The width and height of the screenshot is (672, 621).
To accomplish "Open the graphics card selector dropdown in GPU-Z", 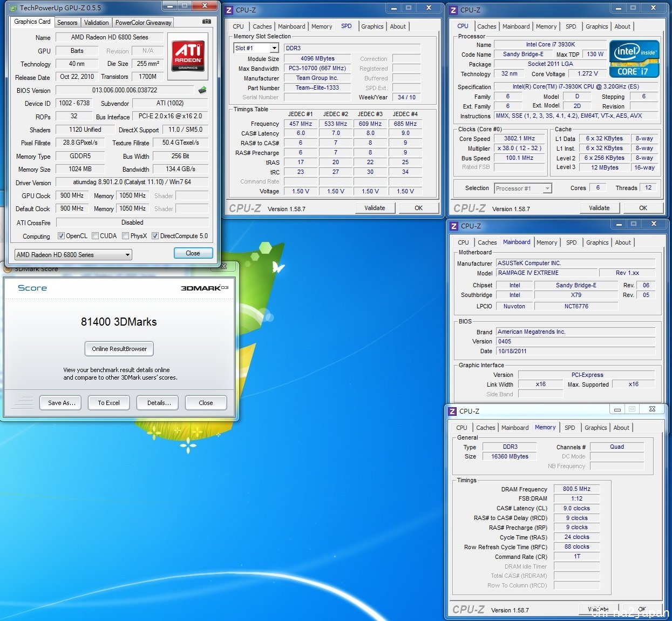I will [x=73, y=254].
